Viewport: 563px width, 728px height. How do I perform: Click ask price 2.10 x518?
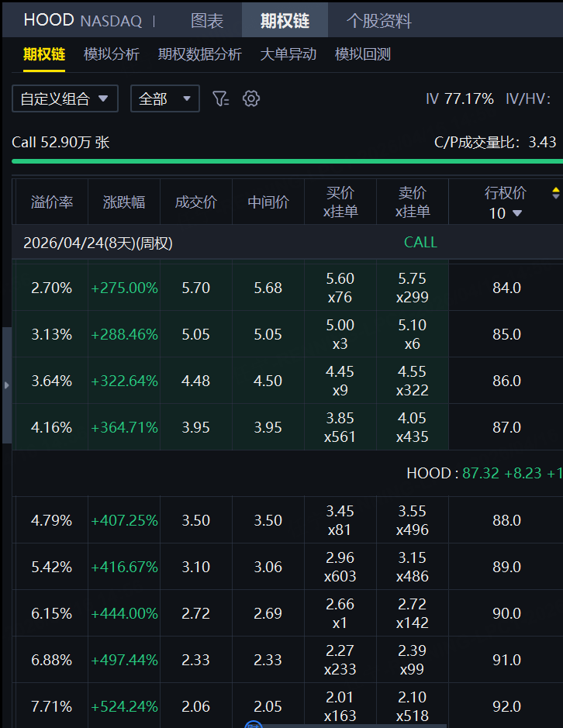click(x=412, y=706)
